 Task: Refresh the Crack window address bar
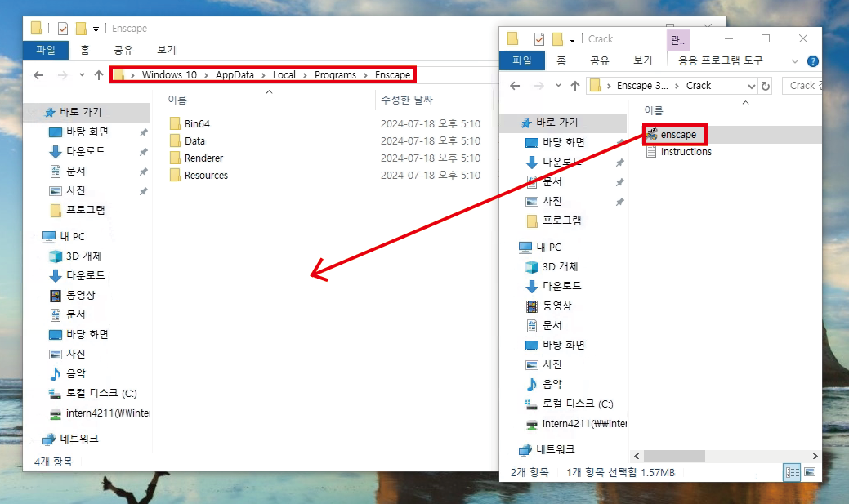click(x=766, y=86)
